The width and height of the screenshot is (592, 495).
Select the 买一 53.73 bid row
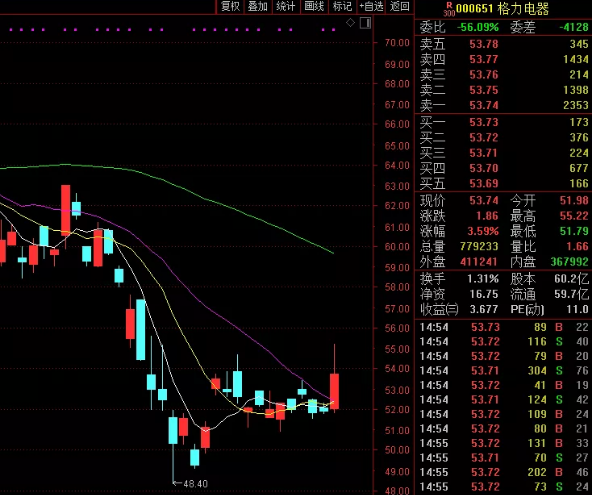504,122
